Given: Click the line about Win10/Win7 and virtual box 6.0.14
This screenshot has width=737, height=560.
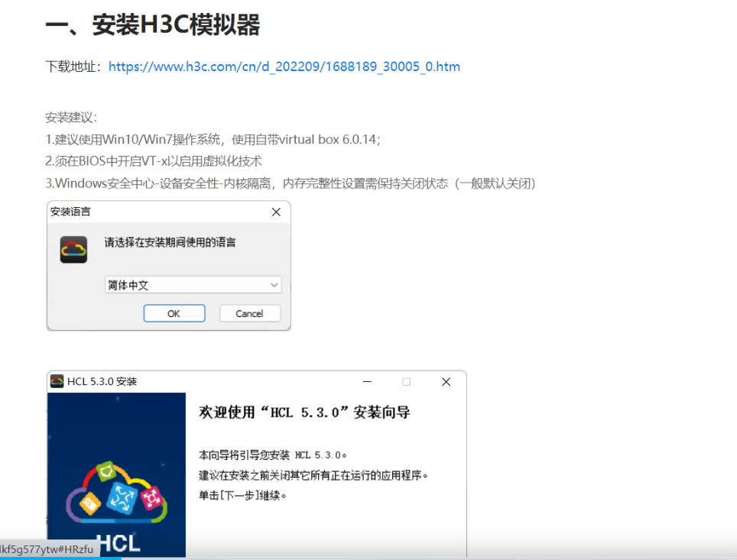Looking at the screenshot, I should coord(213,140).
